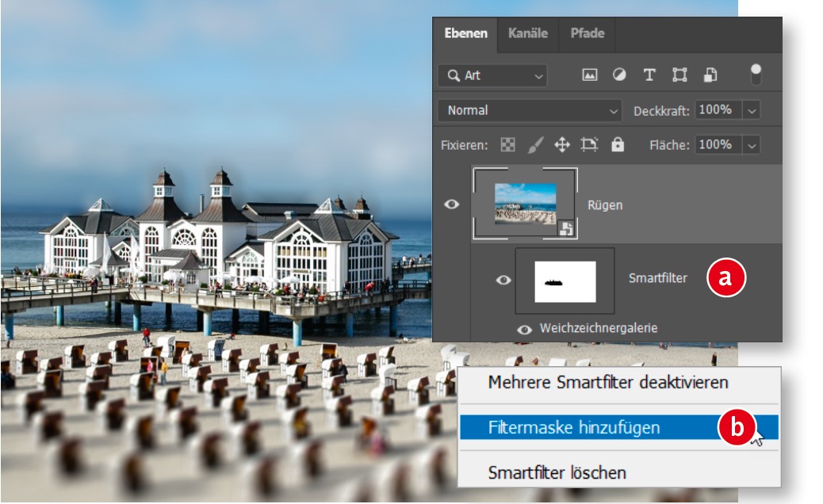Image resolution: width=823 pixels, height=504 pixels.
Task: Toggle layer filtering switch on or off
Action: coord(756,74)
